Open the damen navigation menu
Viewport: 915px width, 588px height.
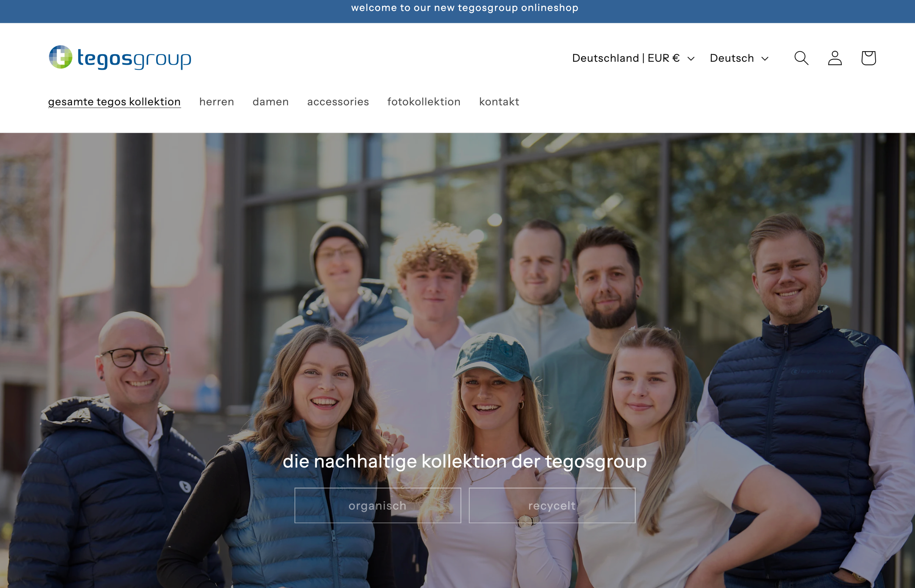270,102
